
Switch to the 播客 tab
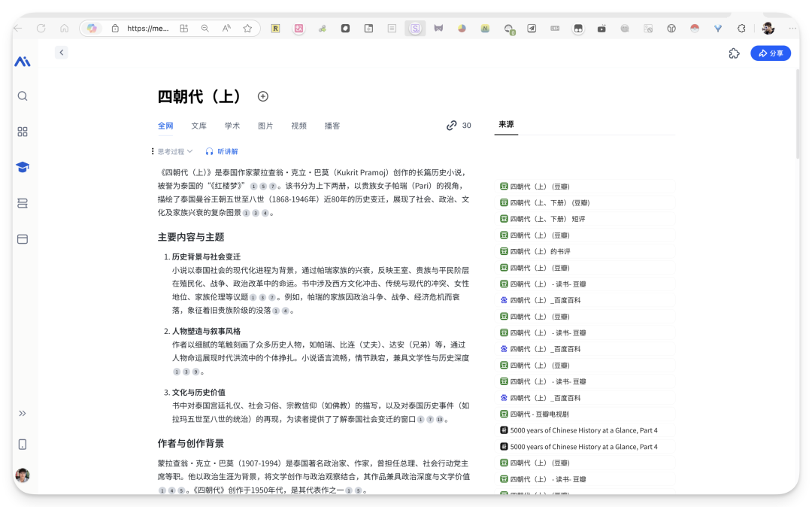332,126
